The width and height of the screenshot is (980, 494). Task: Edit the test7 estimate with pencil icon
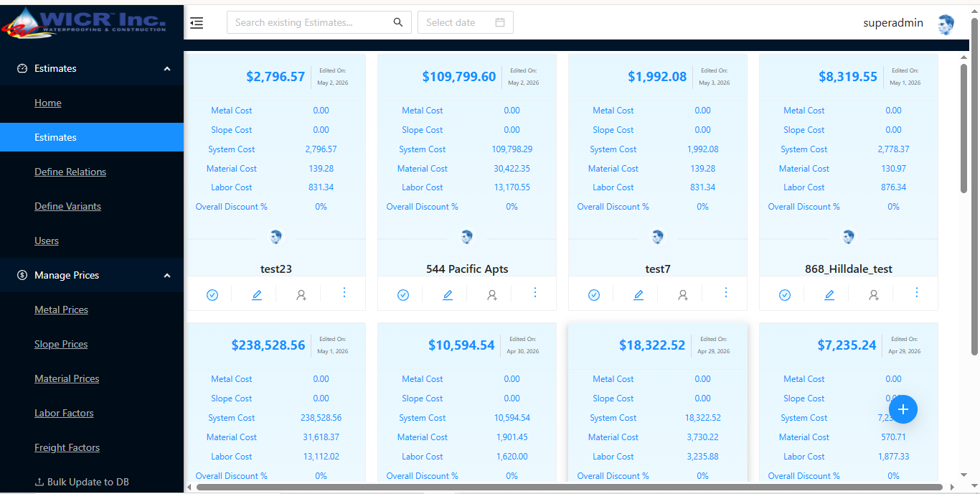(x=639, y=295)
